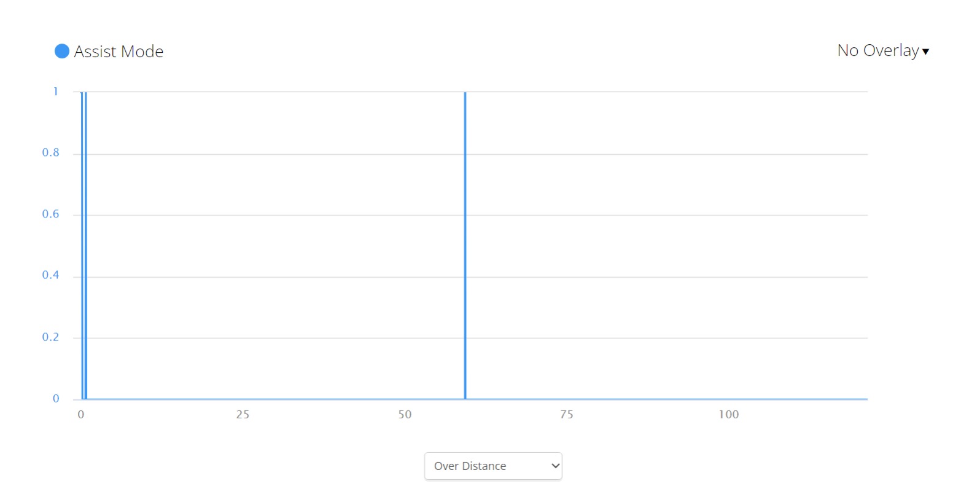Viewport: 980px width, 489px height.
Task: Click the y-axis label 0.2
Action: pos(50,337)
